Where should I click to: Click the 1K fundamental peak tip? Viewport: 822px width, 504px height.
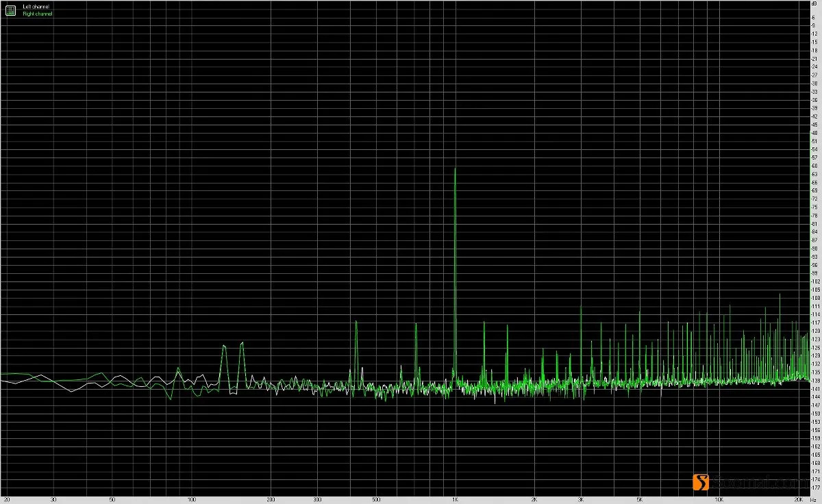pos(455,168)
